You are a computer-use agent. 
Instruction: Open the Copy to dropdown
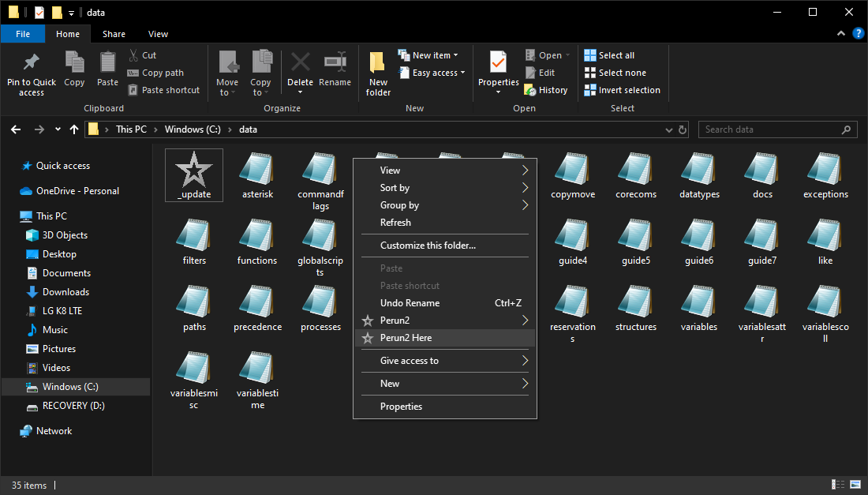point(260,73)
